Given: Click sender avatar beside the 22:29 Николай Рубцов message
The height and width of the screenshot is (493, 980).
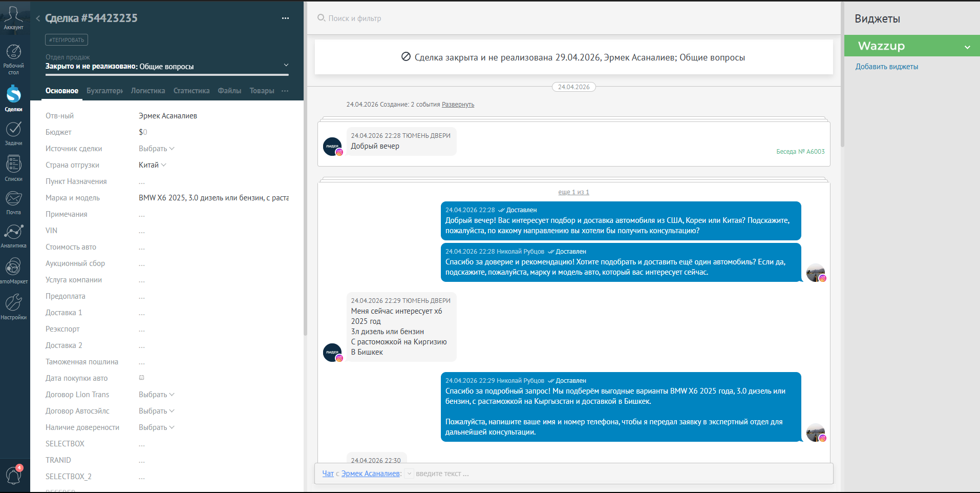Looking at the screenshot, I should (816, 433).
